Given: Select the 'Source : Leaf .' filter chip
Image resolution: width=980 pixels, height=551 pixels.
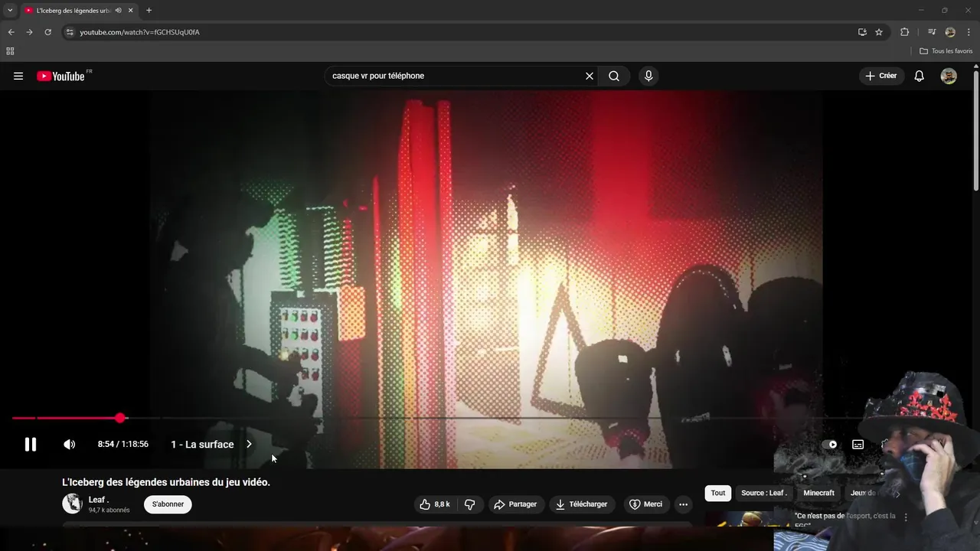Looking at the screenshot, I should [764, 493].
